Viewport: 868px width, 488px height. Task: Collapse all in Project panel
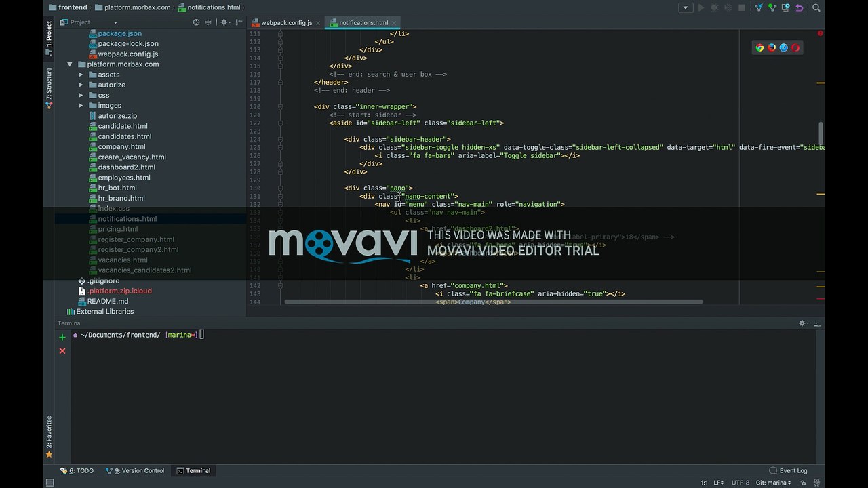(208, 22)
